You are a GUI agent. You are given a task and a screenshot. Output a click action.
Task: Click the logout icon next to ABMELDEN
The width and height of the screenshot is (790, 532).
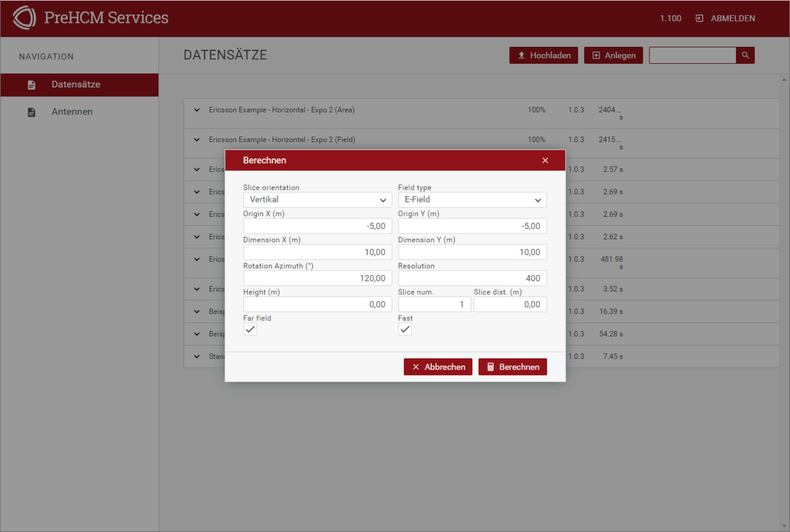click(x=699, y=18)
